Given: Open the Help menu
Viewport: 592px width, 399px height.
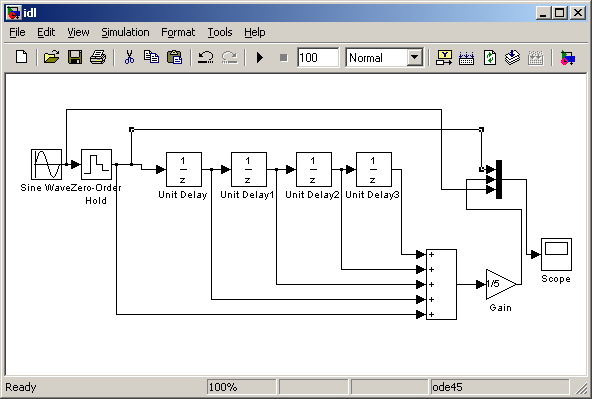Looking at the screenshot, I should 254,32.
